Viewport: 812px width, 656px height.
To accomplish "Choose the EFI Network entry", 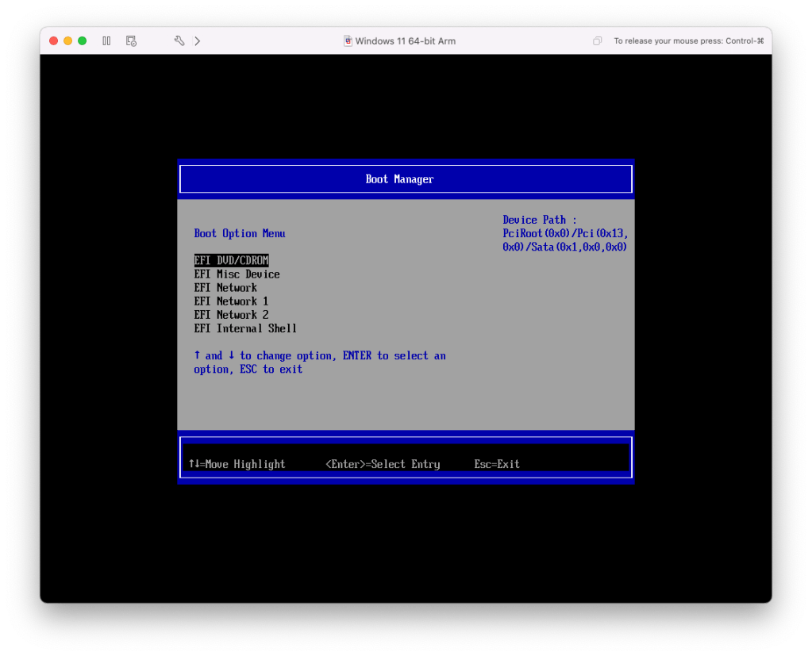I will [225, 287].
